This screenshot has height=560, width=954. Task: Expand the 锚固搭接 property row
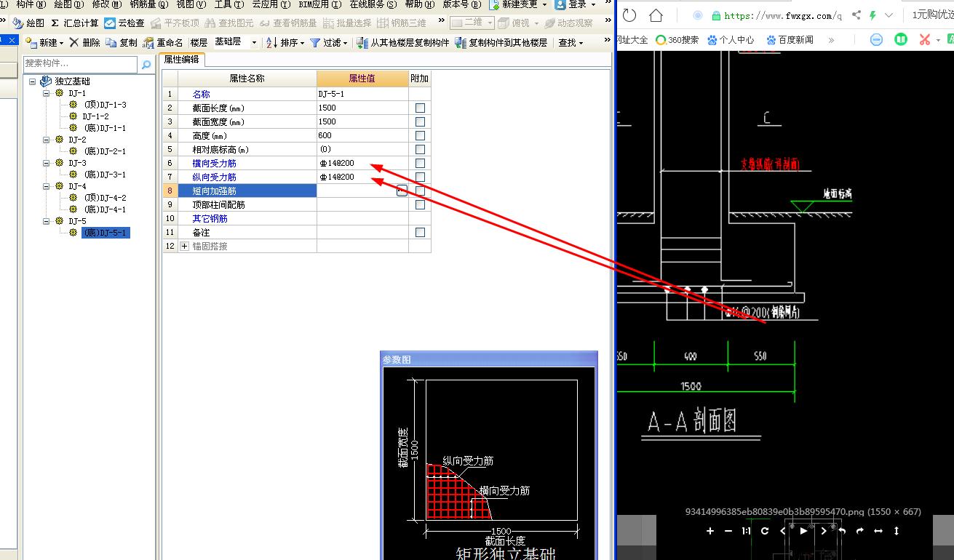click(184, 246)
